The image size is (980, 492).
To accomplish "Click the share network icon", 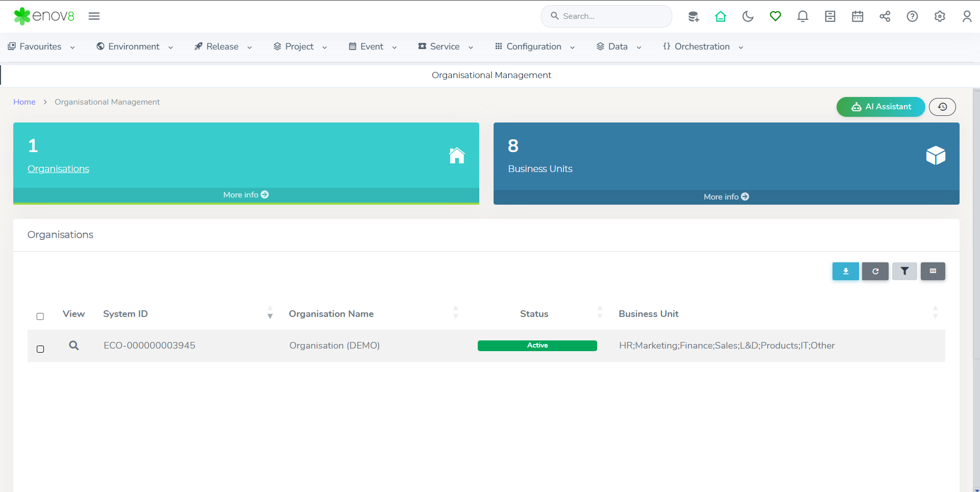I will (x=885, y=16).
